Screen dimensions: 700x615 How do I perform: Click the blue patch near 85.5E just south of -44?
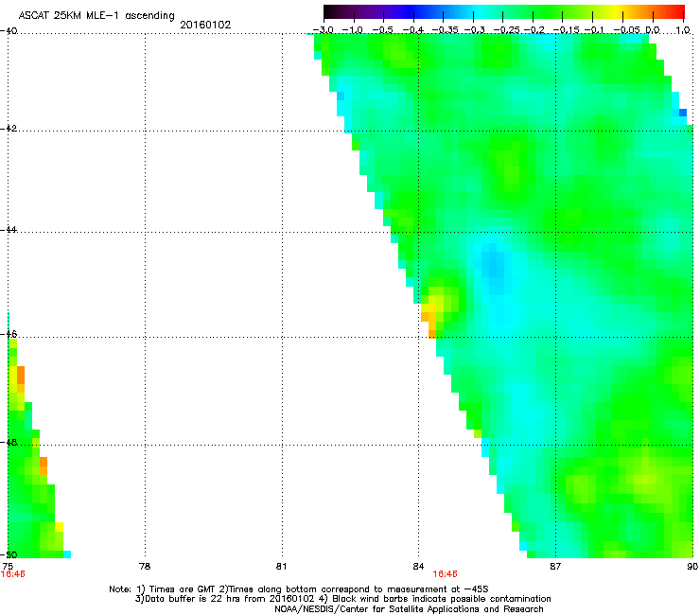tap(493, 266)
